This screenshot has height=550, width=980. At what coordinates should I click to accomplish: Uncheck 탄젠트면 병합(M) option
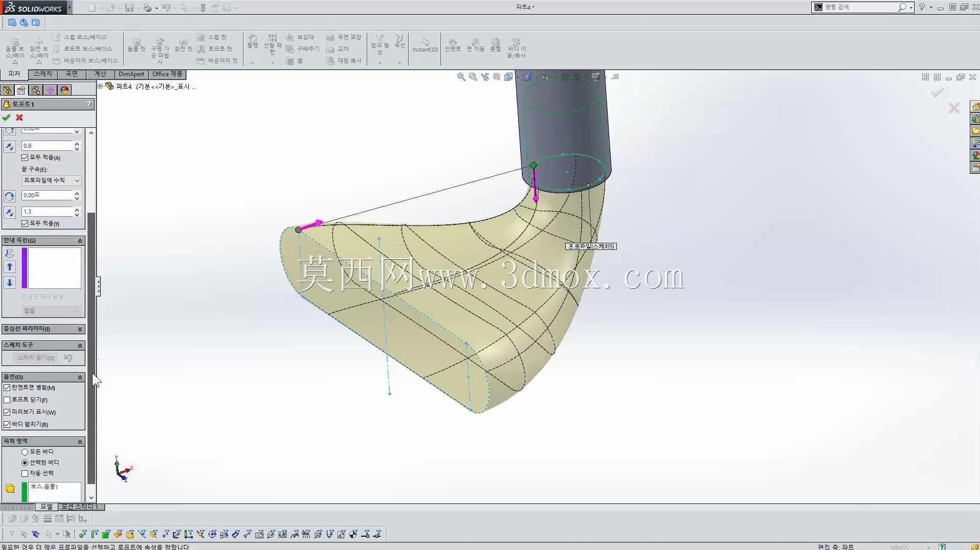tap(7, 388)
